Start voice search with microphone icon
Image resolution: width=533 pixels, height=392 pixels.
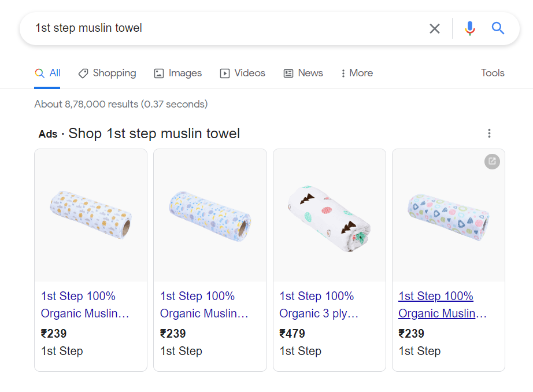[470, 28]
